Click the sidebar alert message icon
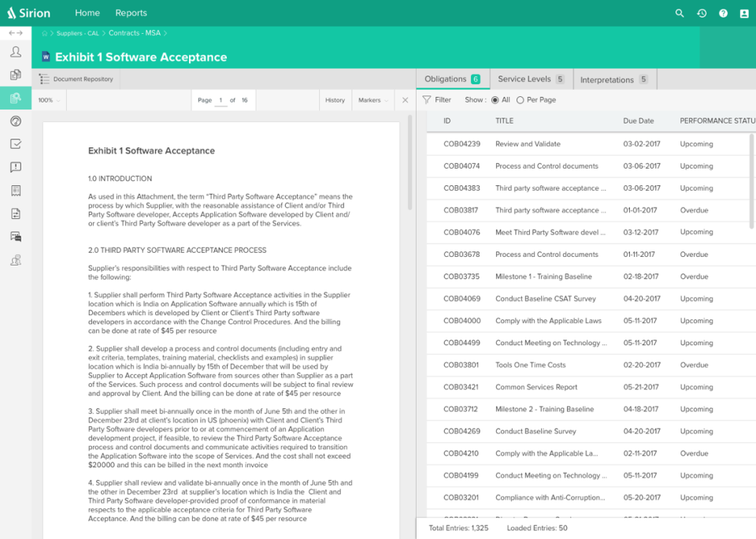The image size is (756, 539). coord(16,167)
